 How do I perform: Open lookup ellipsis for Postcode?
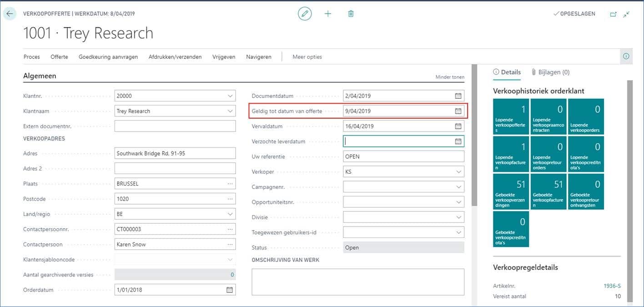pyautogui.click(x=230, y=199)
